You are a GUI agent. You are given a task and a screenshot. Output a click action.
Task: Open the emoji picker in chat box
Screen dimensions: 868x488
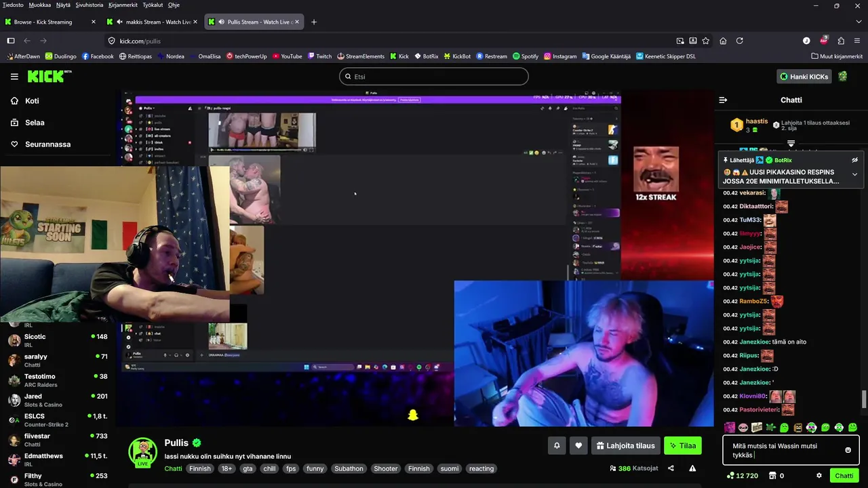848,450
